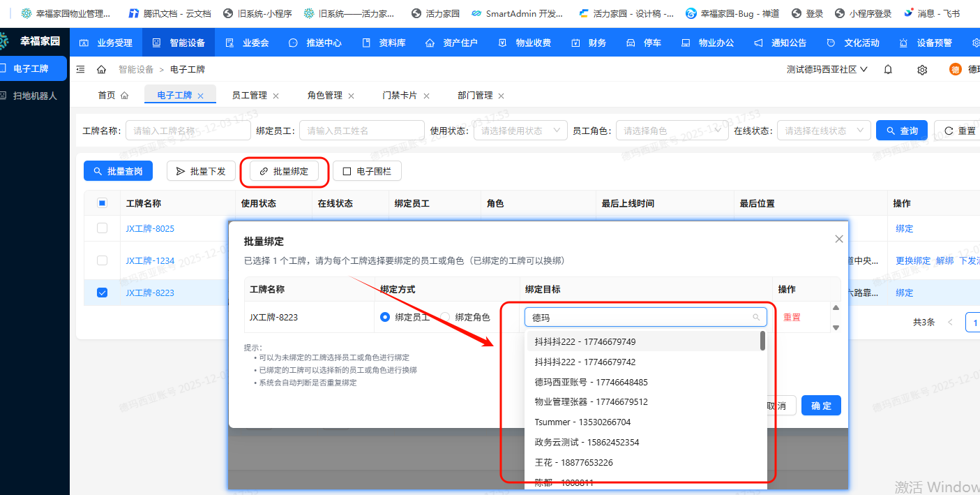This screenshot has width=980, height=495.
Task: Uncheck the JX工牌-8223 row checkbox
Action: 103,293
